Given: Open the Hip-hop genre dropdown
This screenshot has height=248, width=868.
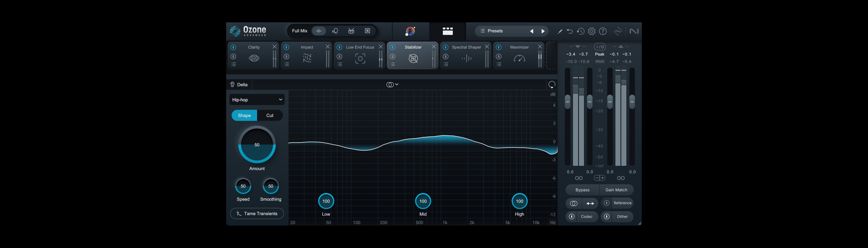Looking at the screenshot, I should (x=257, y=100).
